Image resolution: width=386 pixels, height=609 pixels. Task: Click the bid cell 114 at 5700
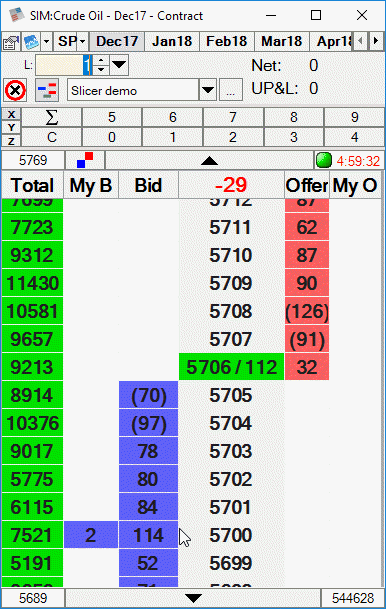pos(148,535)
